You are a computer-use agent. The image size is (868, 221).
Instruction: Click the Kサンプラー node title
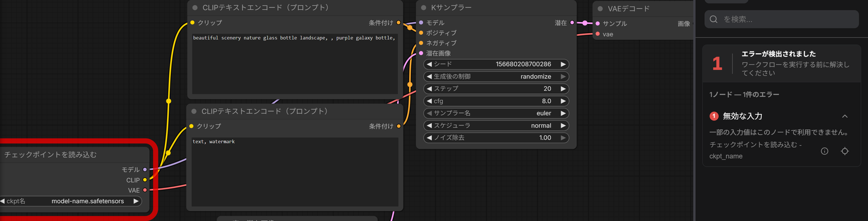[451, 8]
